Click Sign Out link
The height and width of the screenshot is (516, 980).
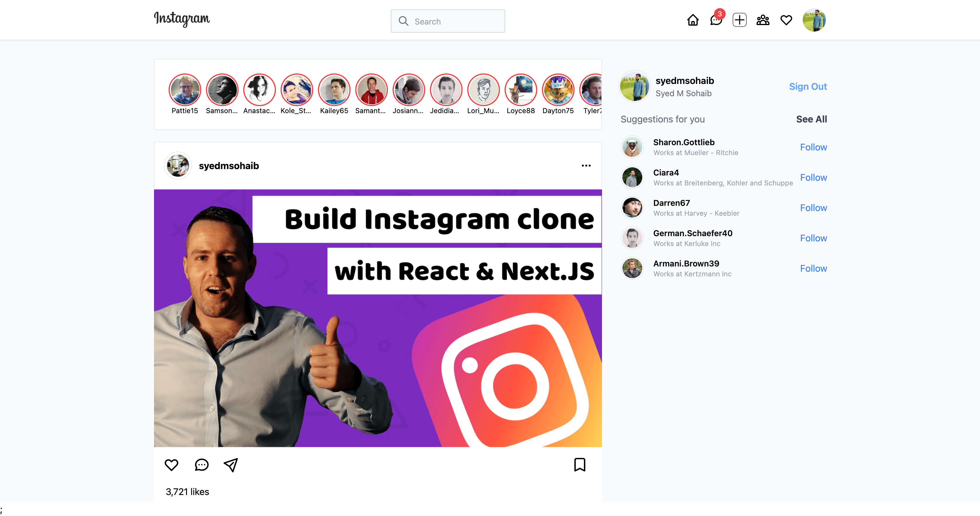pyautogui.click(x=808, y=86)
